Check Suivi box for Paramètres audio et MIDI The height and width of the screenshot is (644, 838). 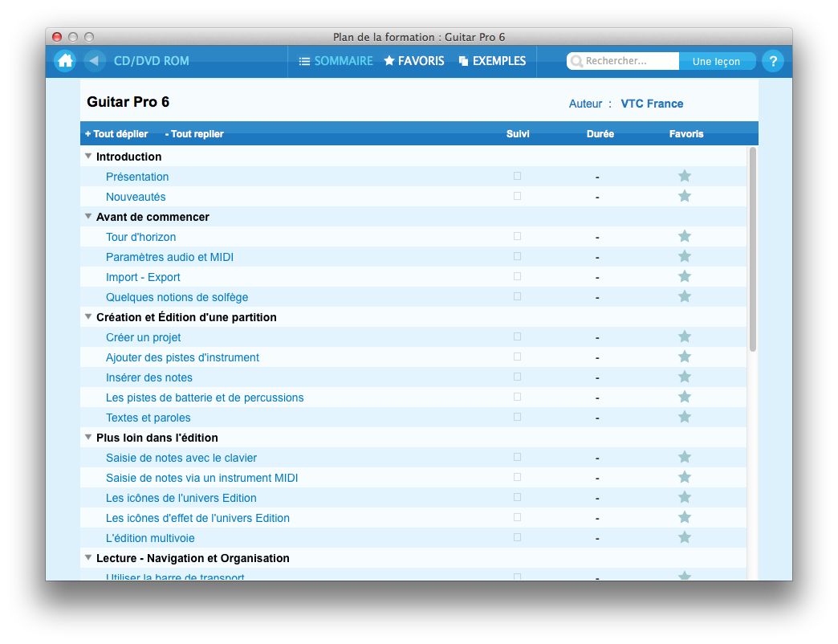[518, 256]
